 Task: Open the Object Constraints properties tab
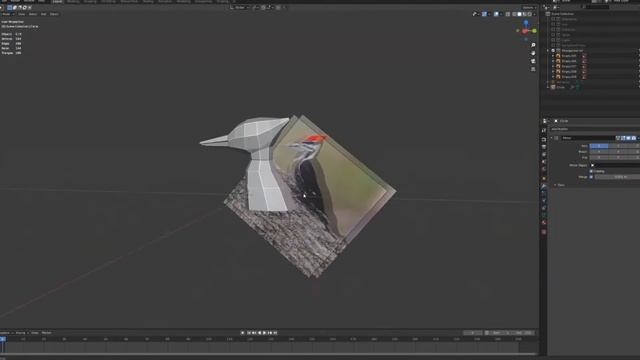(x=544, y=208)
